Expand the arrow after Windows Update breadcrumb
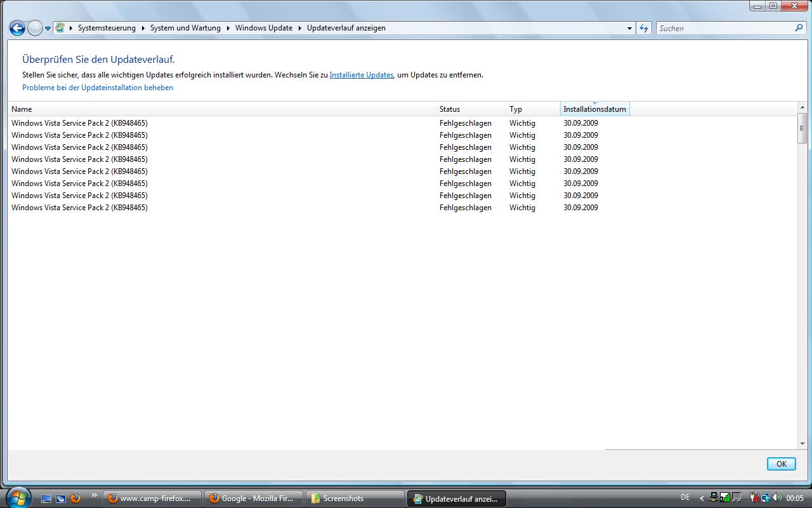Image resolution: width=812 pixels, height=508 pixels. click(300, 28)
